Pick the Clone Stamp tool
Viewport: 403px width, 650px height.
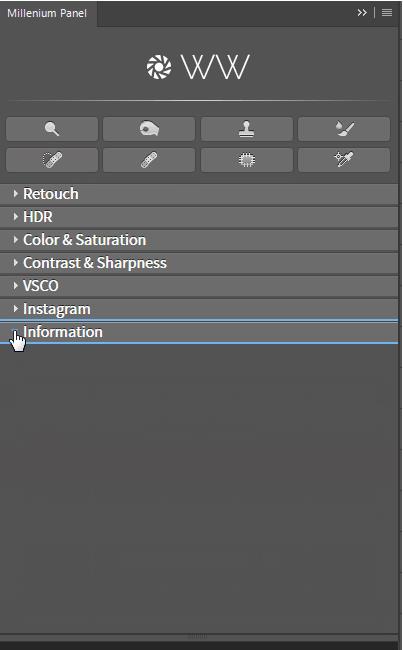click(x=247, y=129)
